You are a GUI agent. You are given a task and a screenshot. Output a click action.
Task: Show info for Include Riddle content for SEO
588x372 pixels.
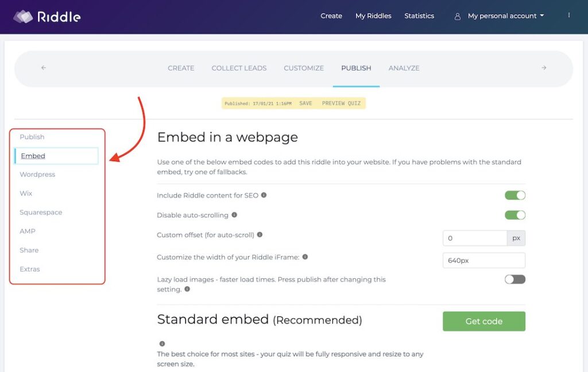(x=264, y=195)
